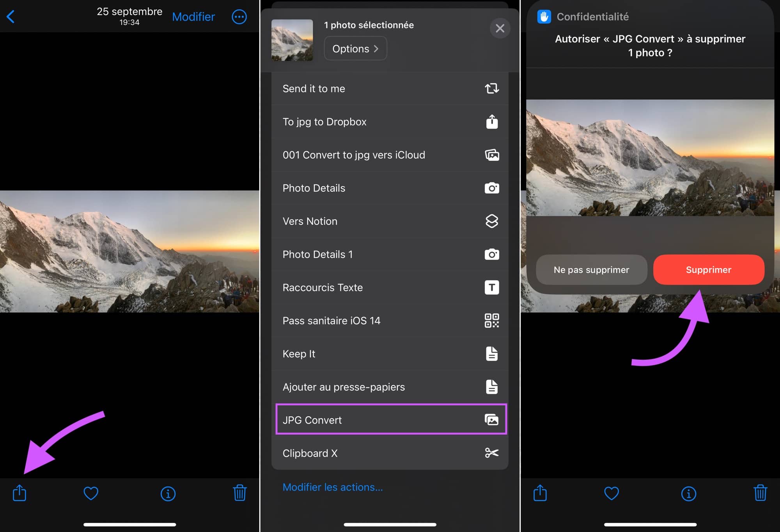This screenshot has width=780, height=532.
Task: Tap the photos icon beside JPG Convert
Action: 492,420
